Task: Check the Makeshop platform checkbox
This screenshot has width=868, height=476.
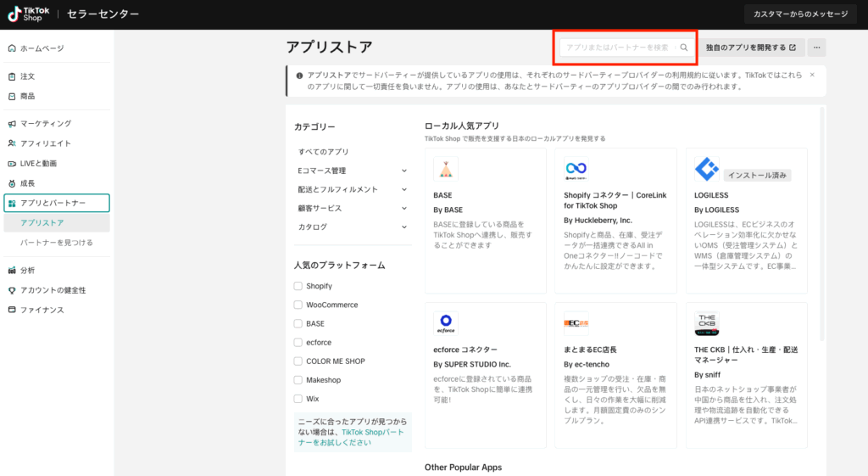Action: (x=298, y=380)
